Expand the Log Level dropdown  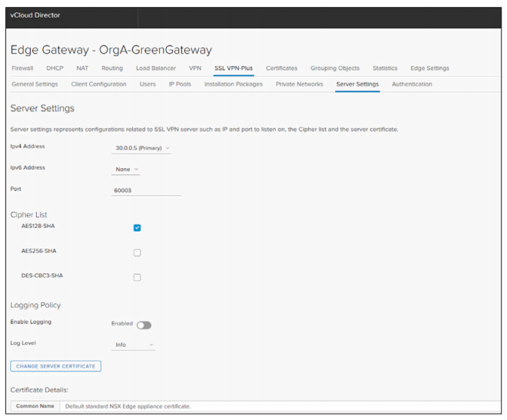click(133, 345)
